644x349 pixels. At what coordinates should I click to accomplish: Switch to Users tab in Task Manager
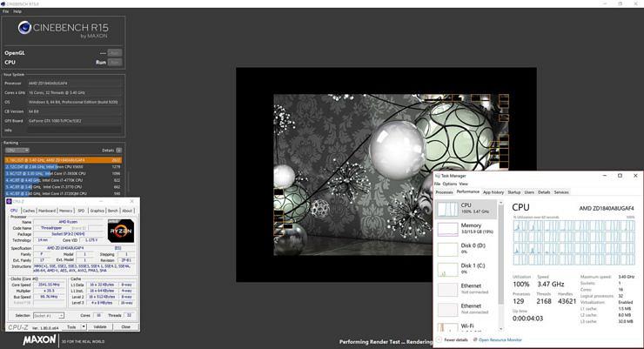[529, 192]
